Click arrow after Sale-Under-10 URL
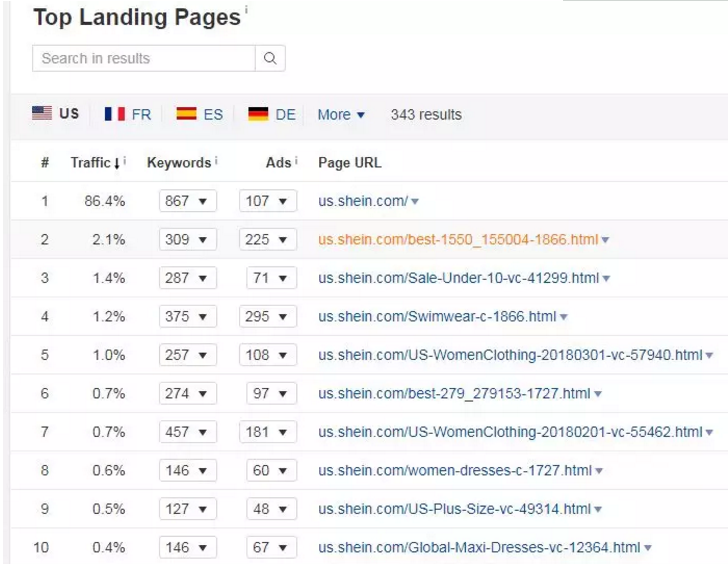 click(606, 279)
